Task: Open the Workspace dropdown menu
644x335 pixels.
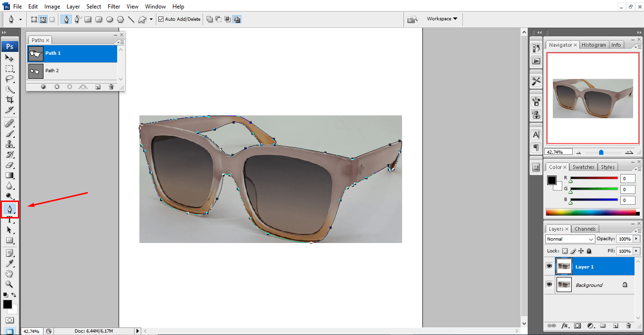Action: (x=440, y=19)
